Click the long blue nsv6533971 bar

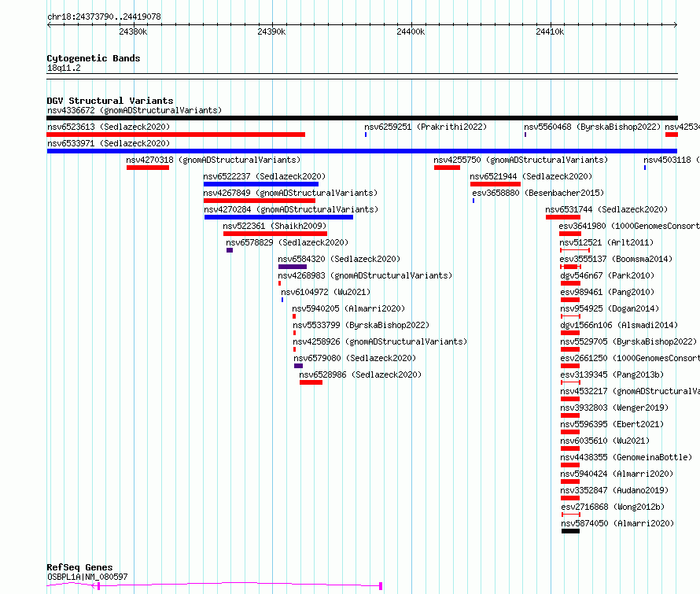[x=362, y=151]
